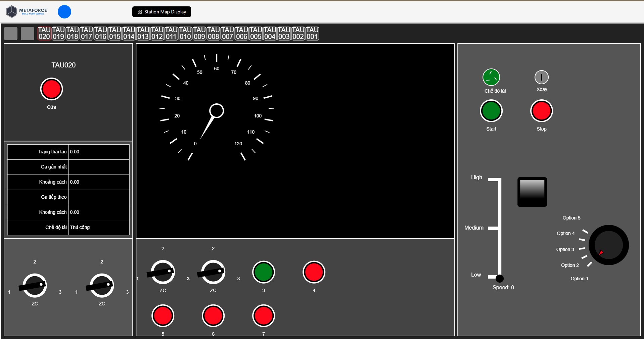Image resolution: width=644 pixels, height=340 pixels.
Task: Click the blue circle in header
Action: click(64, 12)
